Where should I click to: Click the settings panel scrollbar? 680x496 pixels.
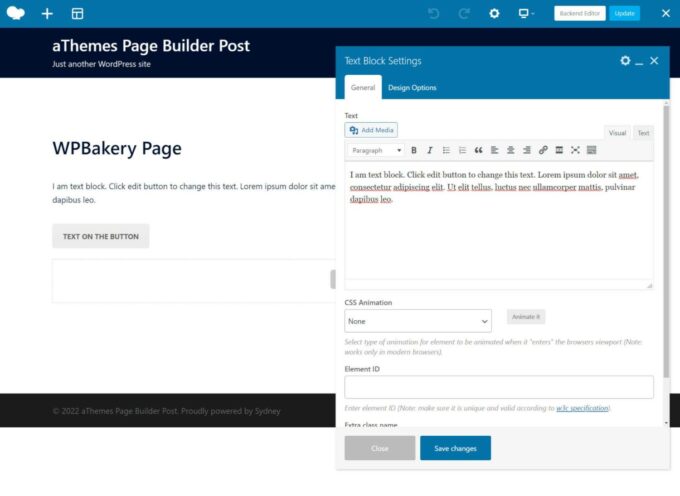[x=666, y=241]
